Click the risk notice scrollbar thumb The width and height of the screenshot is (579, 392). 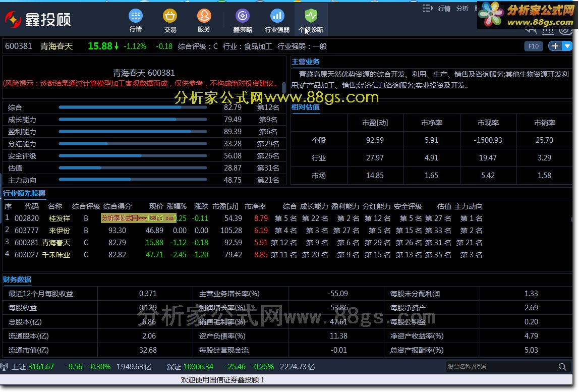pos(283,88)
